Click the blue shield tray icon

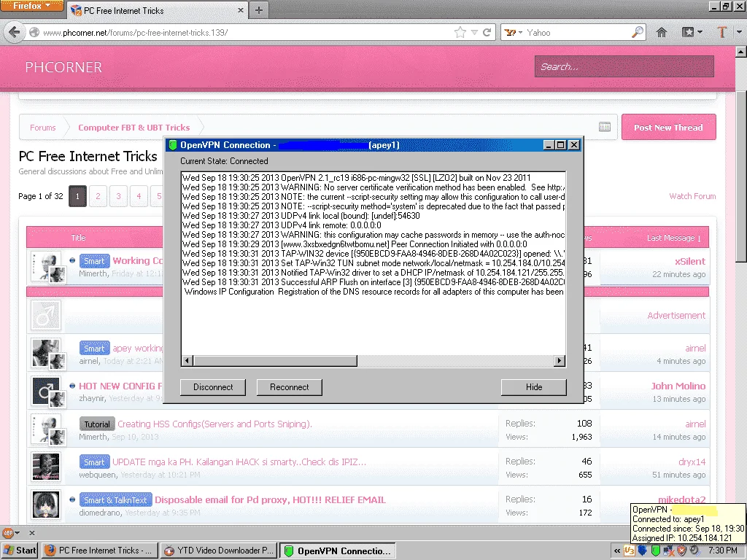[643, 551]
